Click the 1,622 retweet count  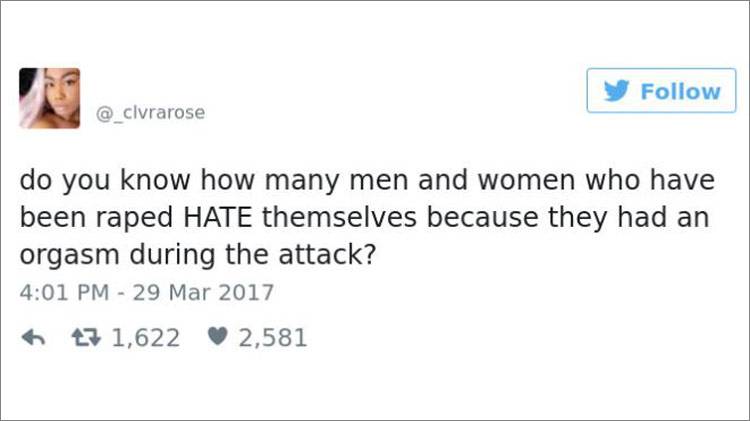pos(145,337)
